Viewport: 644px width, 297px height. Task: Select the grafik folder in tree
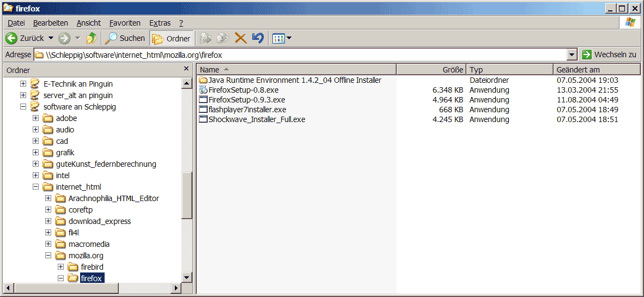(65, 153)
